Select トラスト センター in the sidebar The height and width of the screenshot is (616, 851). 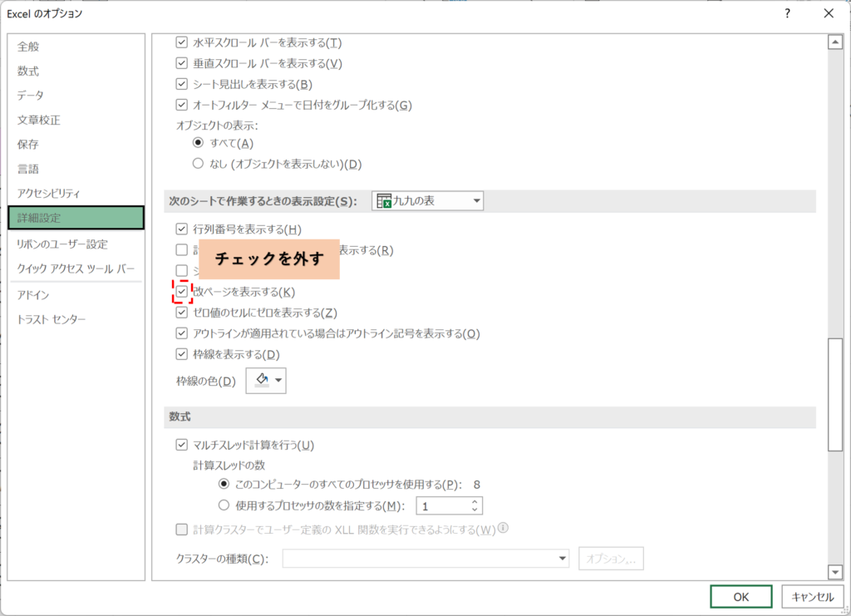[52, 319]
